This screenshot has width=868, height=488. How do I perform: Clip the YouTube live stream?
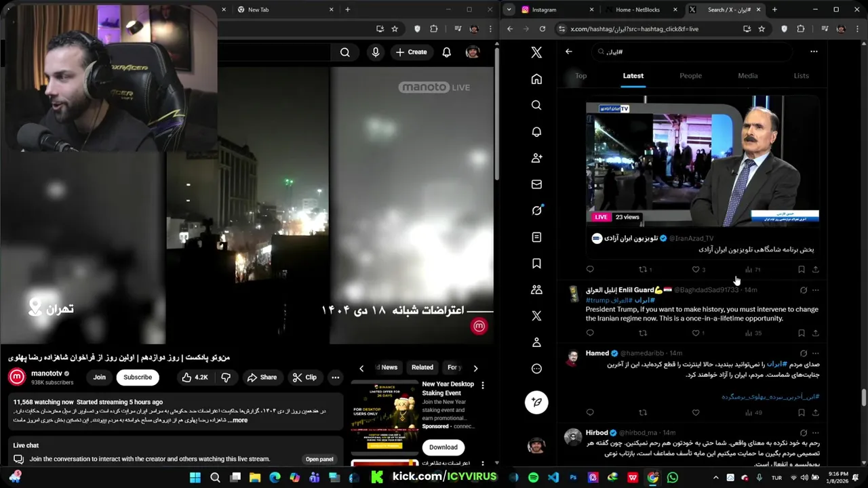pyautogui.click(x=304, y=378)
